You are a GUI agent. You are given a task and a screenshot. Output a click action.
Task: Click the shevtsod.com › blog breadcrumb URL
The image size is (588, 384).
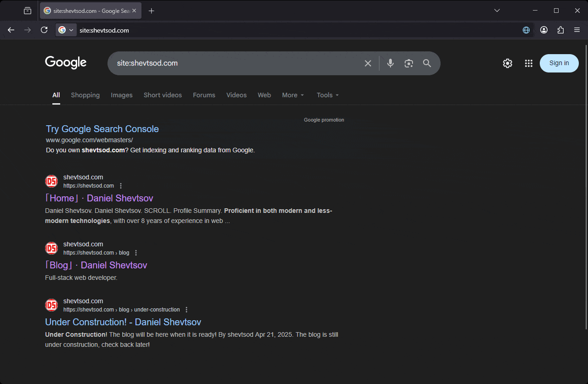[x=96, y=253]
